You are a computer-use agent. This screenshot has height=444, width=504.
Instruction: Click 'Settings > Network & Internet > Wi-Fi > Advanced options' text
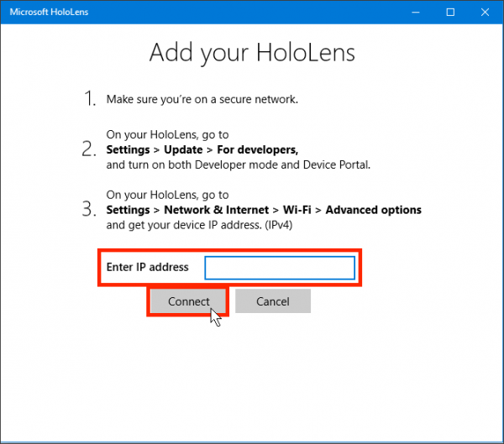point(264,210)
